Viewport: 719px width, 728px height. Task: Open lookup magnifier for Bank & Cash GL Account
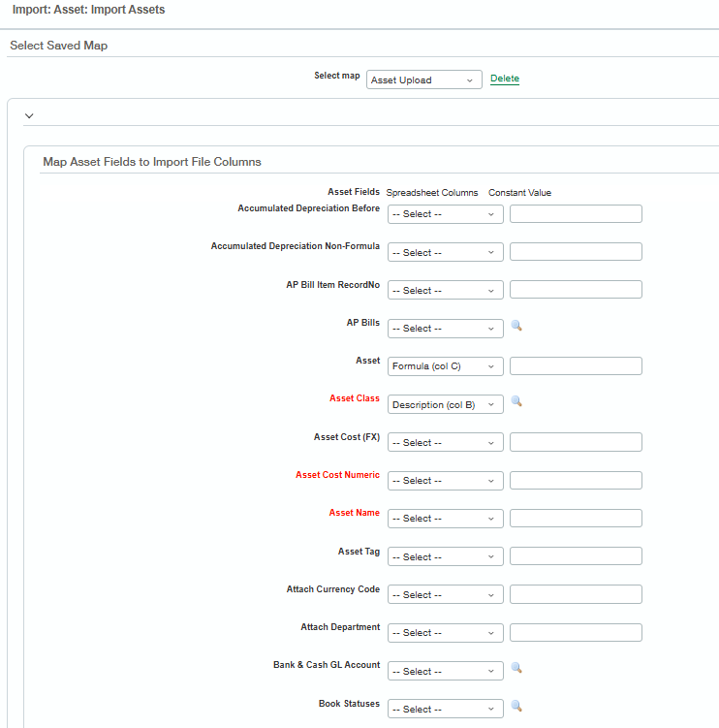click(516, 668)
